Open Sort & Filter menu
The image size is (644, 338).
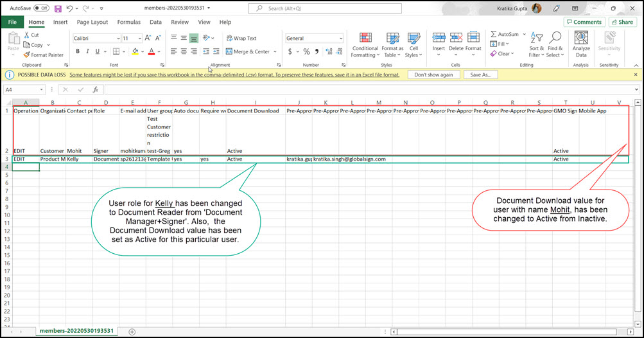pos(536,45)
